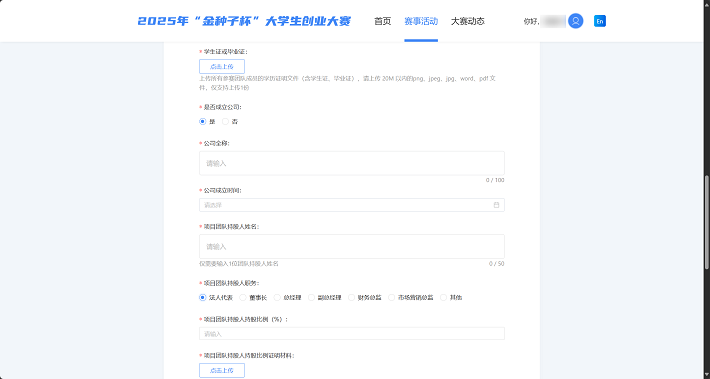
Task: Click the shareholding proof 点击上传 button
Action: tap(222, 370)
